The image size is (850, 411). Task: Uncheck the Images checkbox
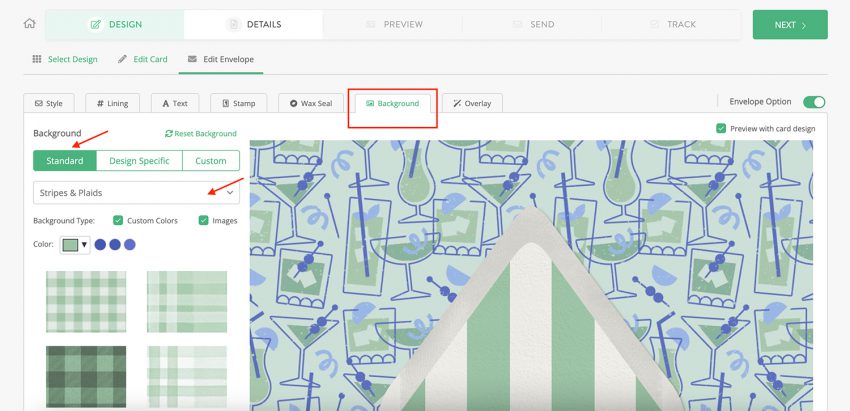pos(204,220)
